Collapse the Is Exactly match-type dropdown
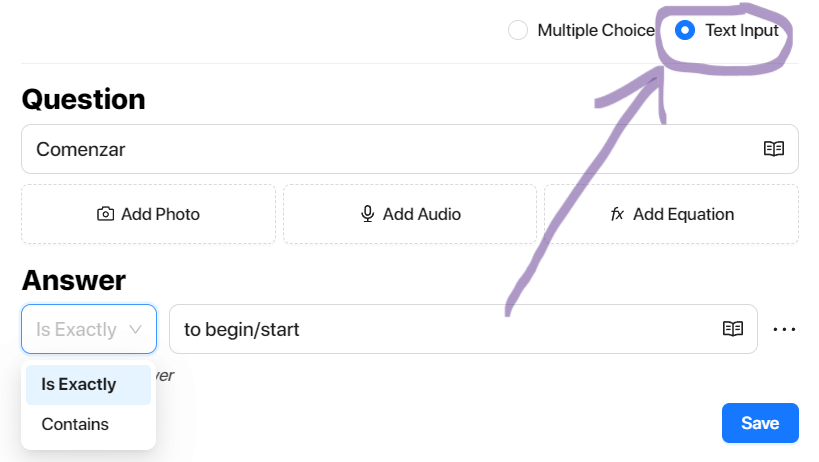Screen dimensions: 819x462 pos(89,329)
